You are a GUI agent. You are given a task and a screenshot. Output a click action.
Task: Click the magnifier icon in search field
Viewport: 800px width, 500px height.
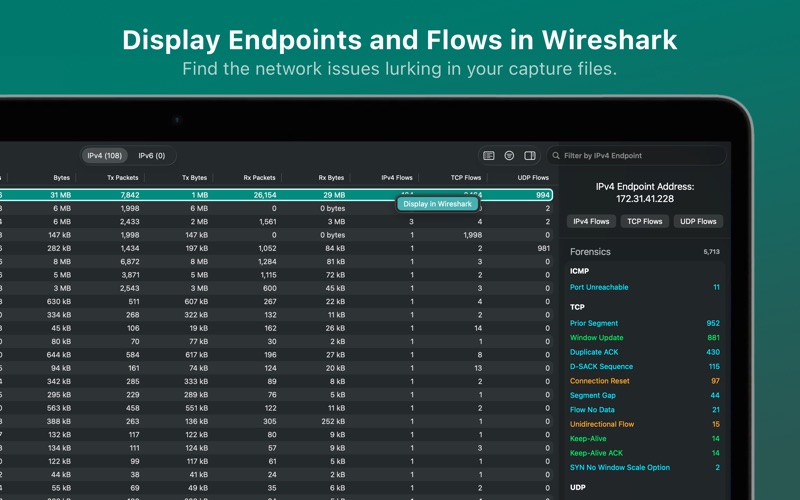point(556,156)
